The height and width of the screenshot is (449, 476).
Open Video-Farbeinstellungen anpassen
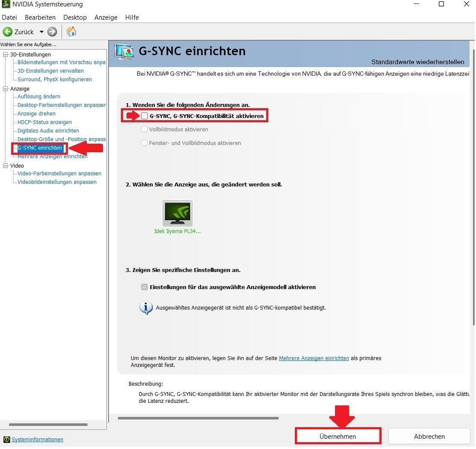59,174
